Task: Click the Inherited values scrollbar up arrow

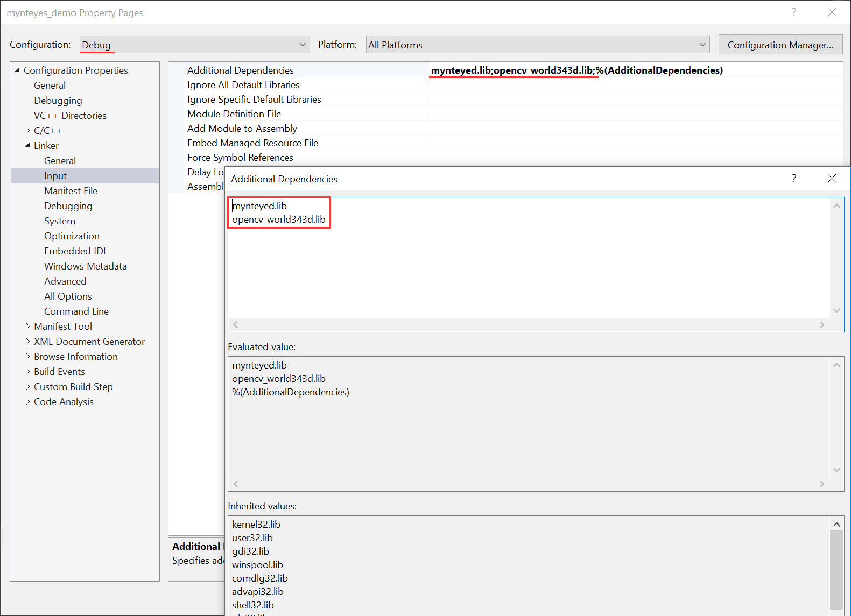Action: (836, 524)
